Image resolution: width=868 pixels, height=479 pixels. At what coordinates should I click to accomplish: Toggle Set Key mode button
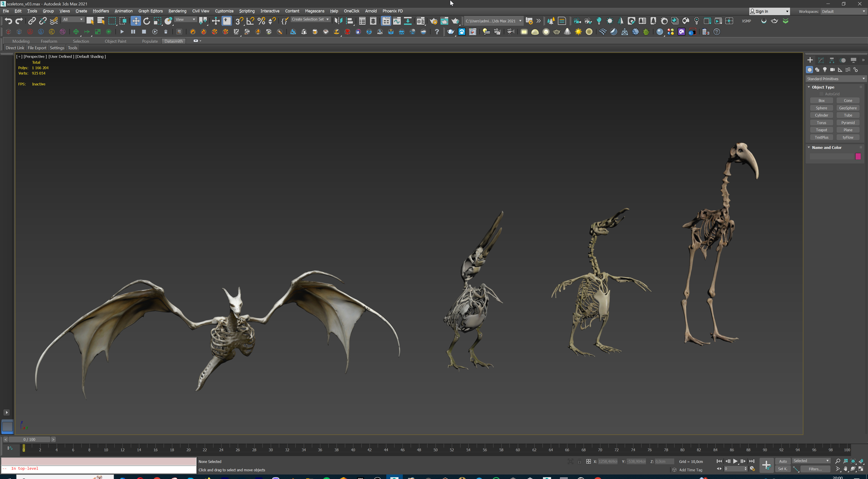pos(782,469)
